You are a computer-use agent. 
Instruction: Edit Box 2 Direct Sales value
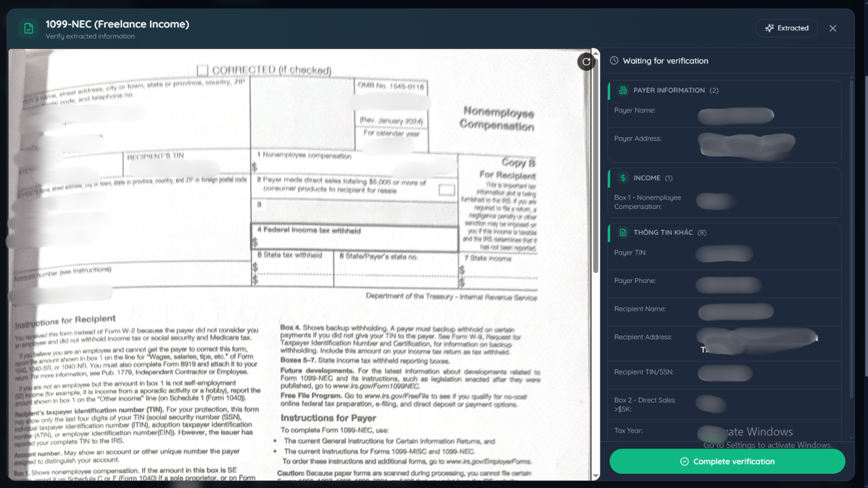click(711, 404)
